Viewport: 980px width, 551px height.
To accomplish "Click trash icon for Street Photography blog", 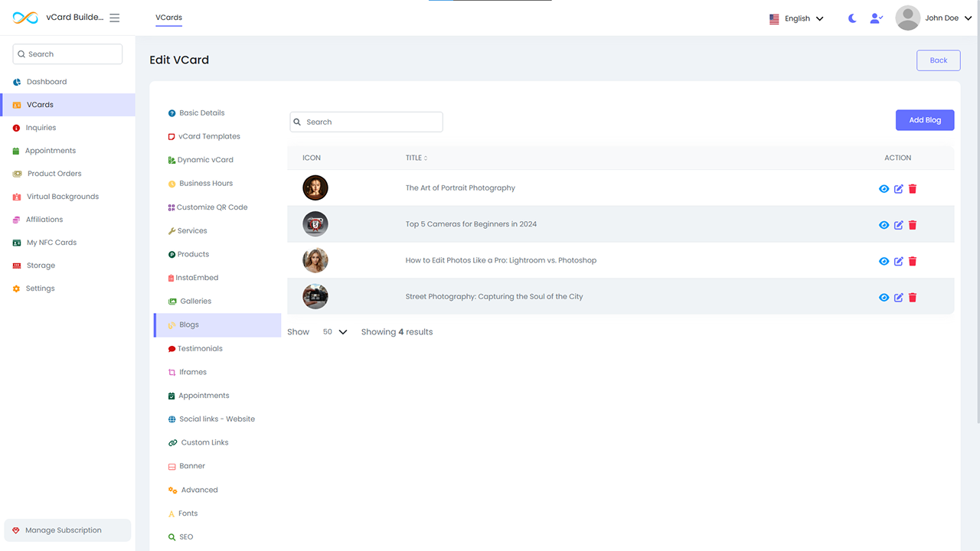I will point(913,298).
